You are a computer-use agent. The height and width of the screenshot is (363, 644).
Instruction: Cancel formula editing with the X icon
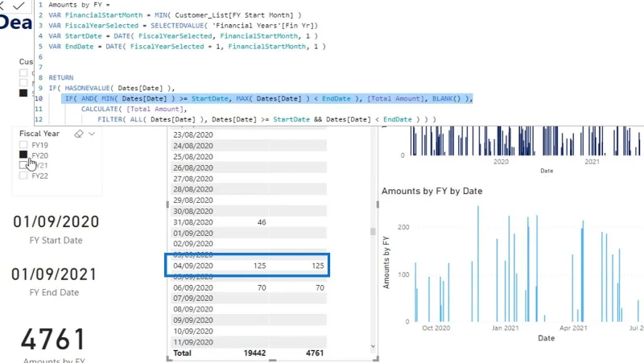click(x=2, y=6)
